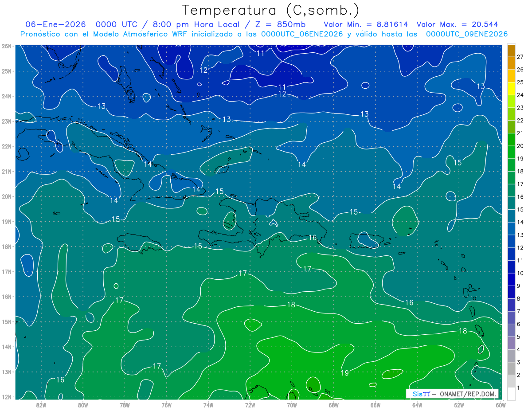Click the '82W' longitude axis label
Image resolution: width=532 pixels, height=411 pixels.
pyautogui.click(x=41, y=405)
